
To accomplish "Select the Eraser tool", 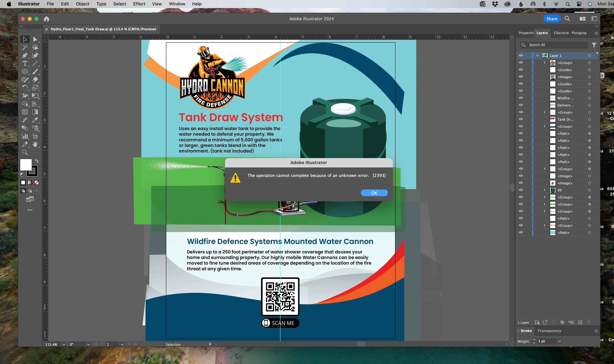I will click(x=35, y=80).
